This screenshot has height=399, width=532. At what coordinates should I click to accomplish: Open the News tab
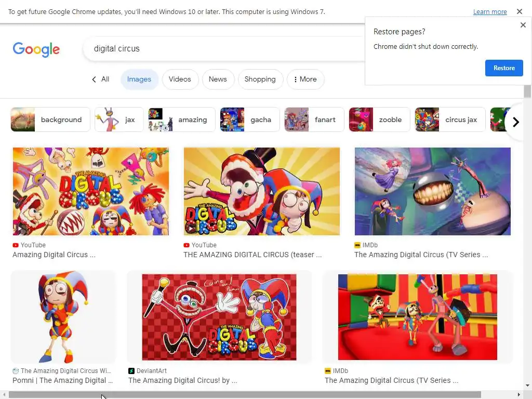218,79
